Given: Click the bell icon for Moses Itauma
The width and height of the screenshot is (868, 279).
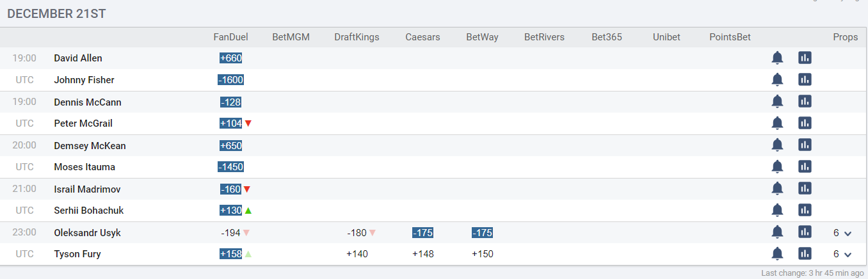Looking at the screenshot, I should click(777, 167).
